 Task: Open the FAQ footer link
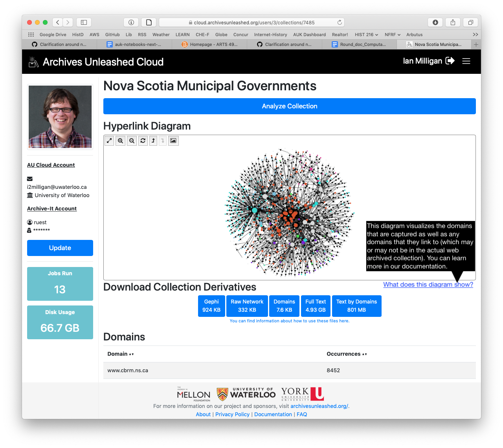[302, 414]
